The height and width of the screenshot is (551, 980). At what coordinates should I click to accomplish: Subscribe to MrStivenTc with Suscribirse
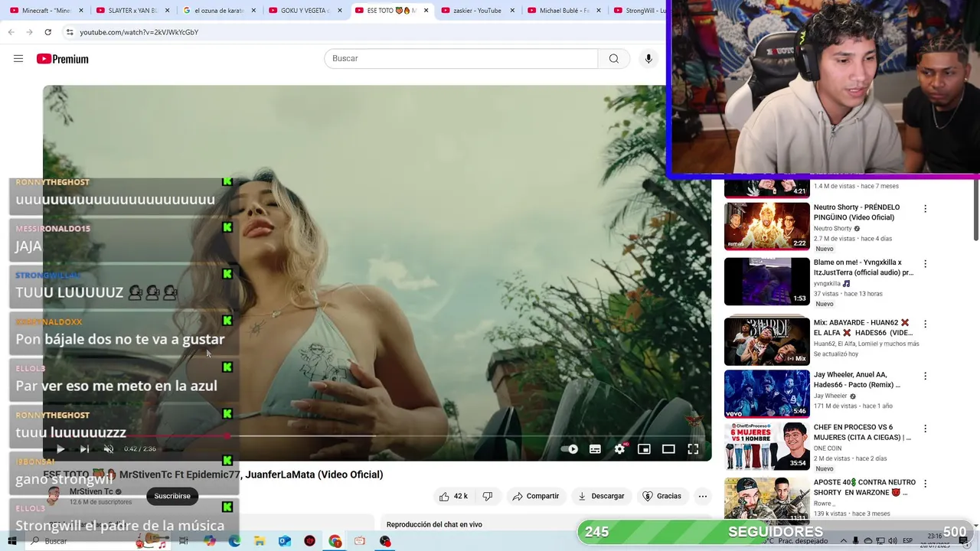tap(172, 496)
